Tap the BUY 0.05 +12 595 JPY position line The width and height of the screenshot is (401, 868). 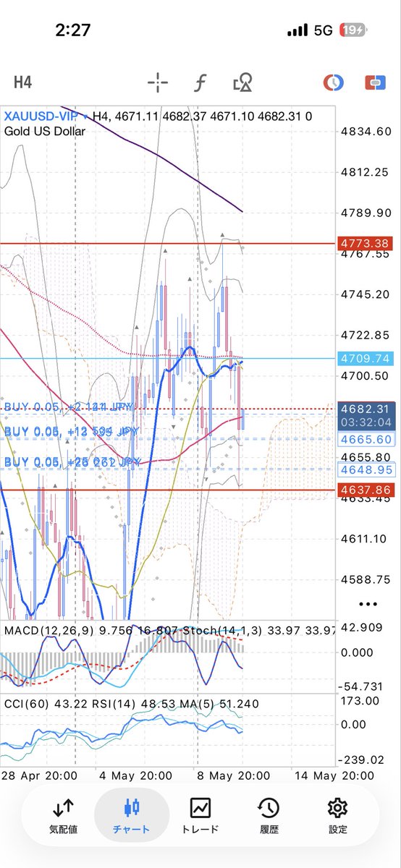coord(72,431)
